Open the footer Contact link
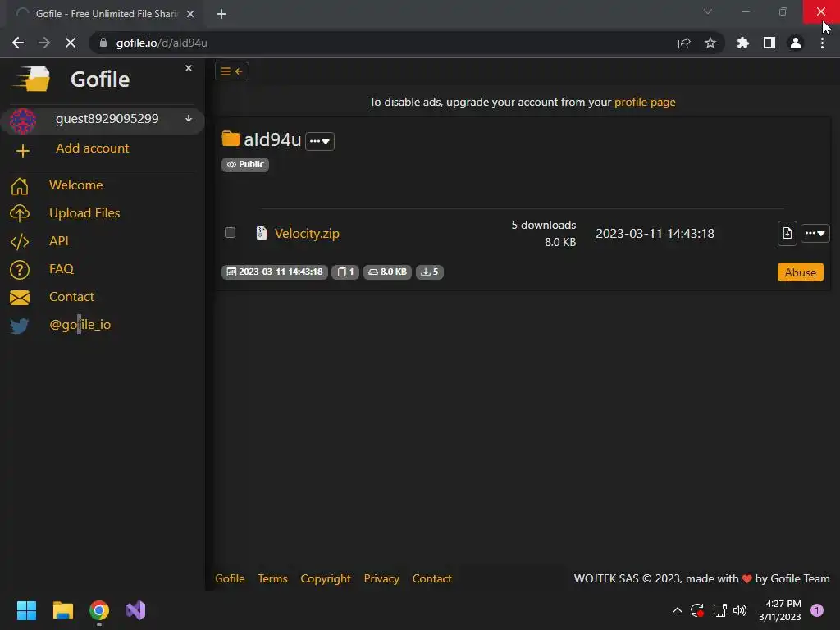This screenshot has width=840, height=630. [x=431, y=578]
